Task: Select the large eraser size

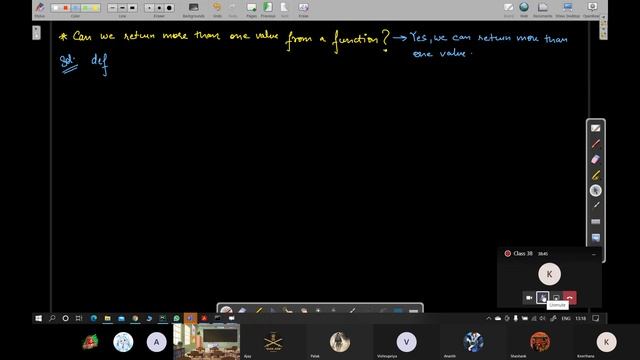Action: (169, 8)
